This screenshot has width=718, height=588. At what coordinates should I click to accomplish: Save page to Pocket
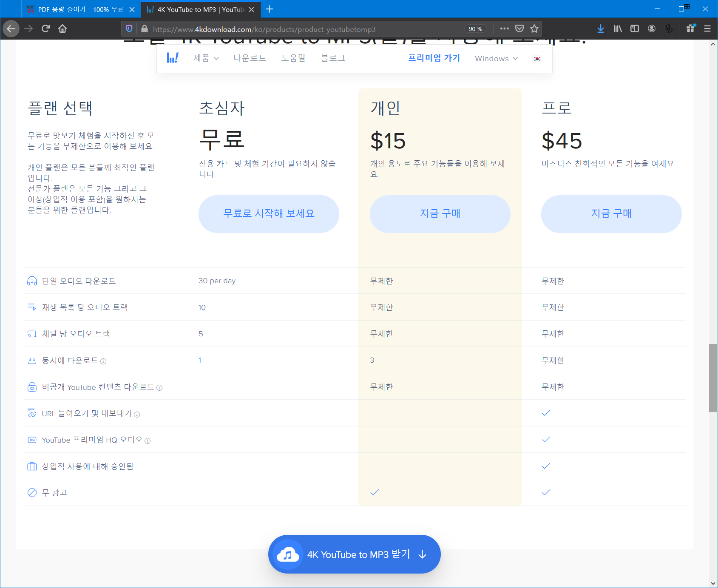(x=519, y=28)
